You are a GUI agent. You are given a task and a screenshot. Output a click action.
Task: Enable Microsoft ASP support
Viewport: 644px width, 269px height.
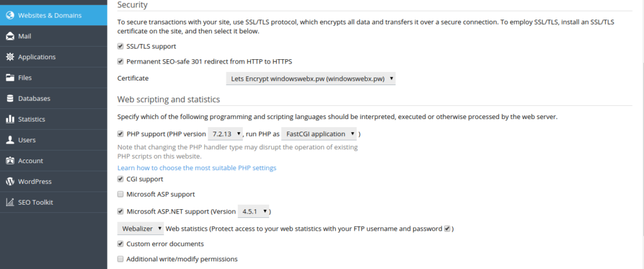pos(121,195)
